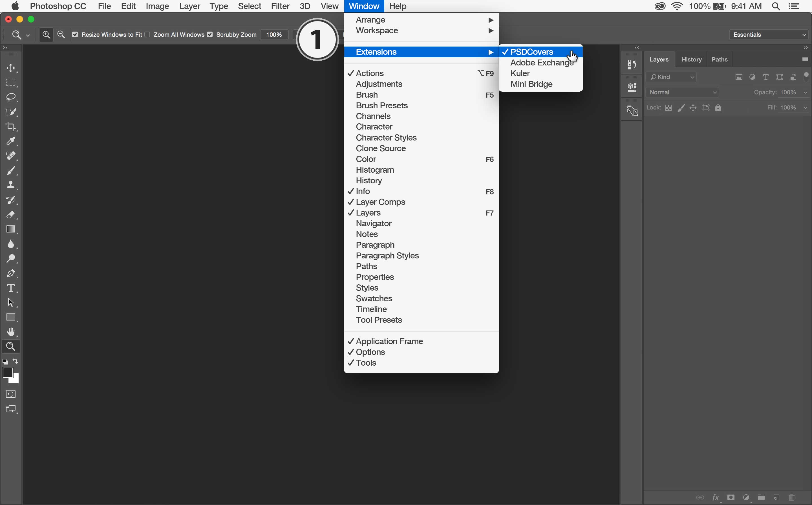
Task: Open the Apple menu
Action: pos(15,6)
